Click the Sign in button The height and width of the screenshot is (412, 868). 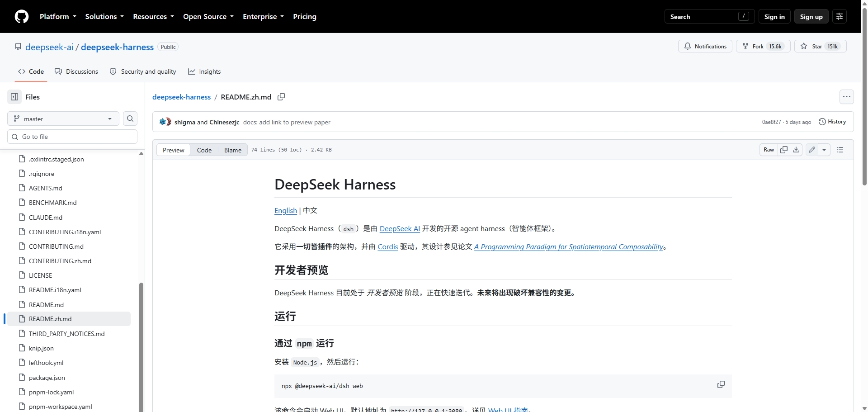774,17
